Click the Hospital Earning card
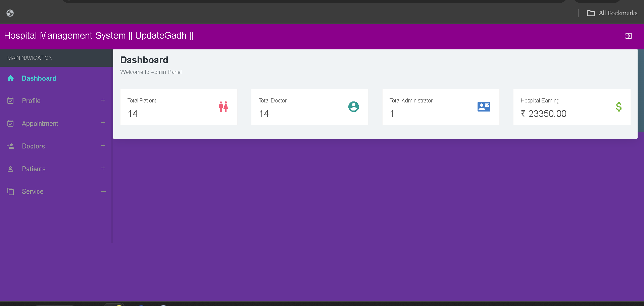Viewport: 644px width, 306px height. (x=572, y=107)
